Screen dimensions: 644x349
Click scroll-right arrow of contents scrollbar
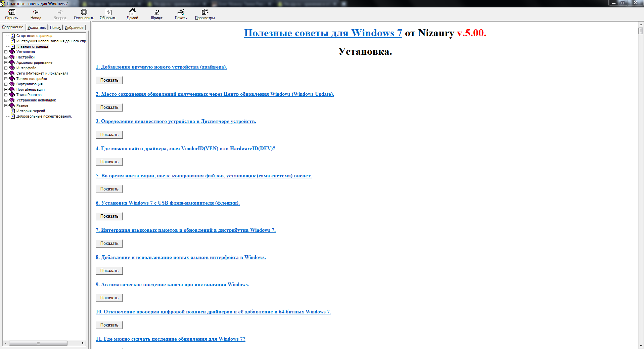coord(83,343)
